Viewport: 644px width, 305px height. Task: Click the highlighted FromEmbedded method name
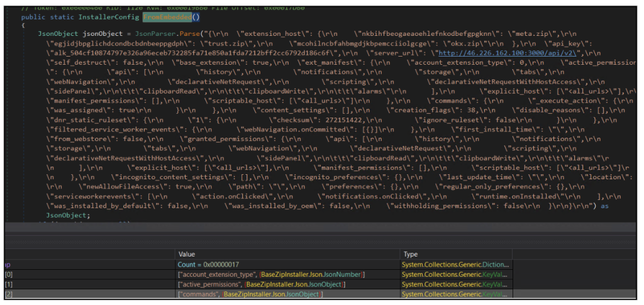click(x=167, y=17)
